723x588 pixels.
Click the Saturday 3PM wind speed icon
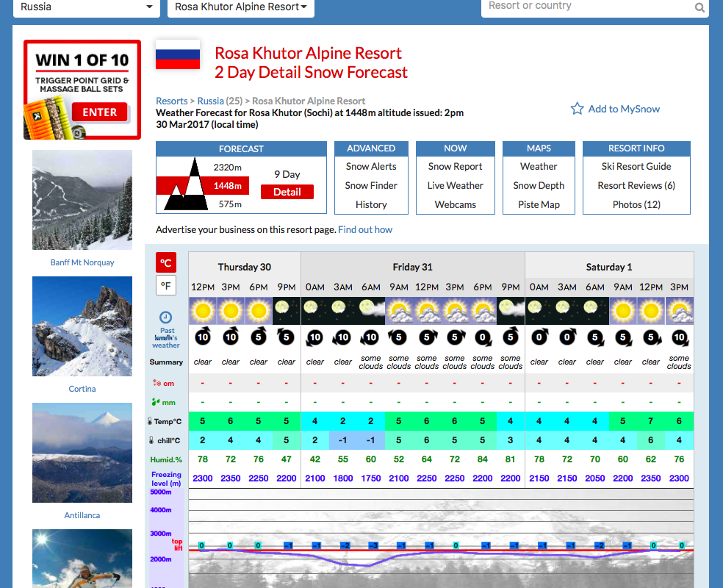point(679,337)
